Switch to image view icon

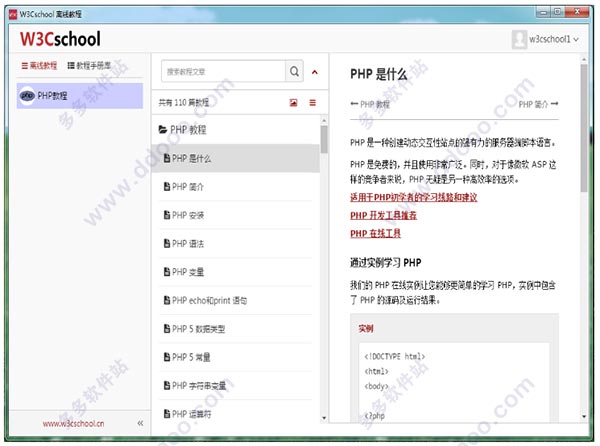click(293, 103)
